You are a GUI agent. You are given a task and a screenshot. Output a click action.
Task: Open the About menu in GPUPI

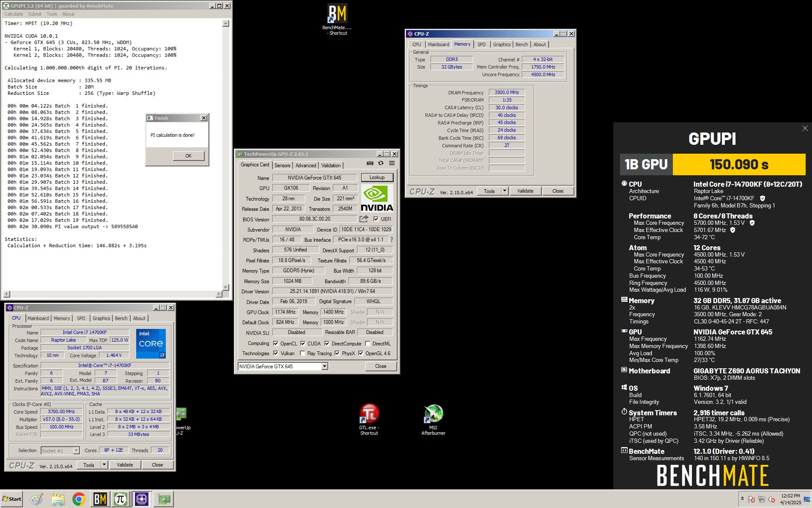click(69, 14)
